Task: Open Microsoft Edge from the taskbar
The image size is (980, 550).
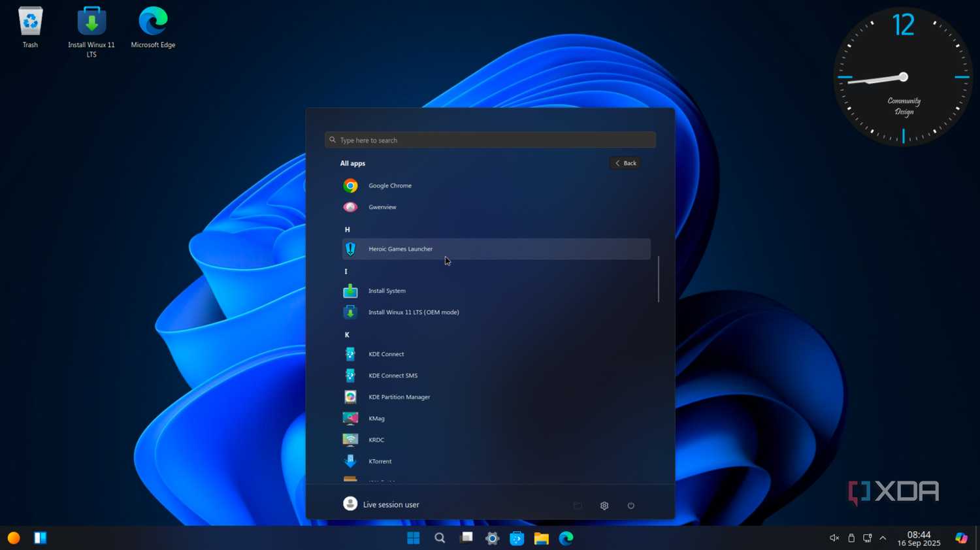Action: click(x=566, y=538)
